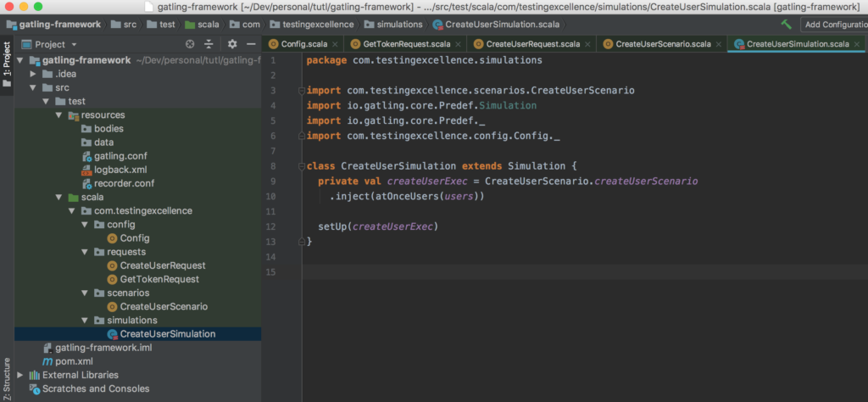Image resolution: width=868 pixels, height=402 pixels.
Task: Open logback.xml file in tree
Action: [122, 170]
